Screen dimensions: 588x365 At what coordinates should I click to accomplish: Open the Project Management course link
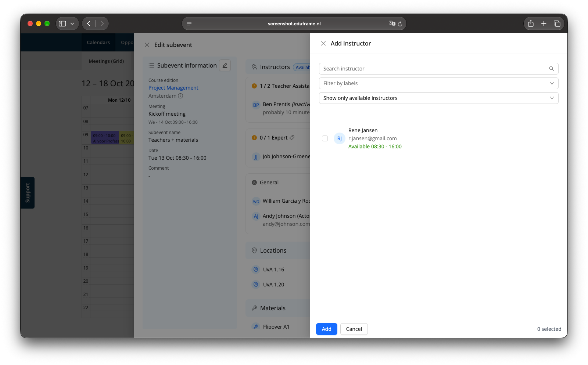pos(173,88)
